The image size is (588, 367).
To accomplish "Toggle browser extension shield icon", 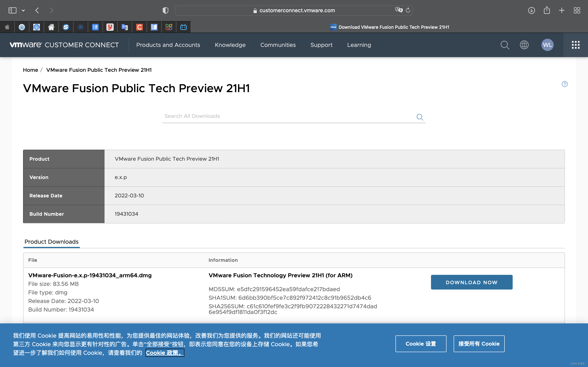I will tap(165, 10).
